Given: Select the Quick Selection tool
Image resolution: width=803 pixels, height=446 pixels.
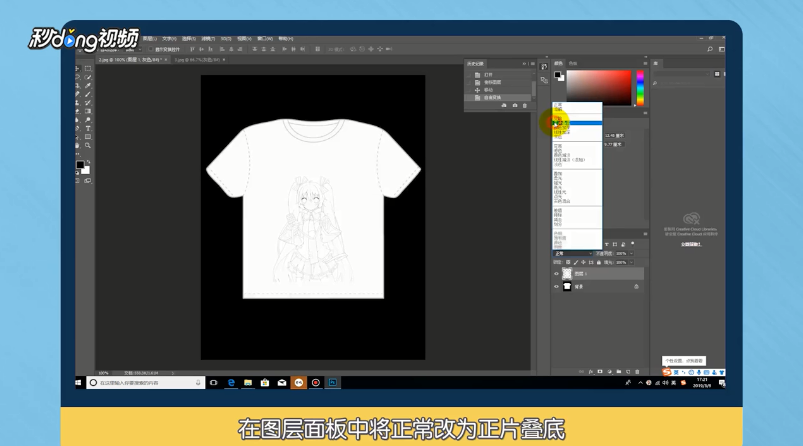Looking at the screenshot, I should (x=88, y=77).
